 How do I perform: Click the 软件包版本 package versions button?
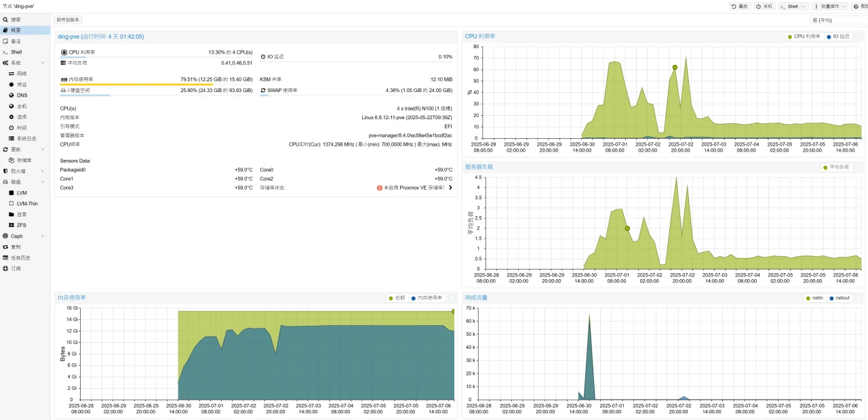pyautogui.click(x=68, y=20)
